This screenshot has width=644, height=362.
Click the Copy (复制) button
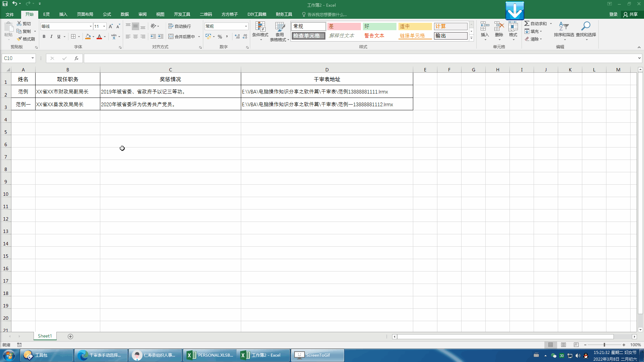[24, 31]
